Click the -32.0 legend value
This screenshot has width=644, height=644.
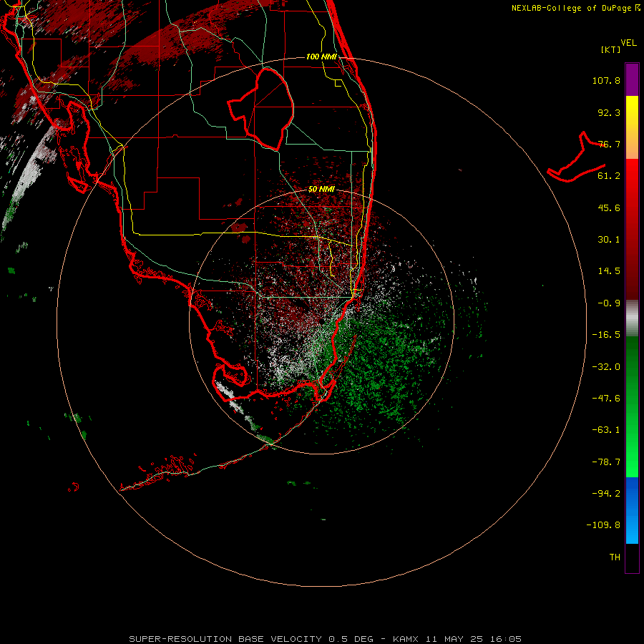click(606, 367)
